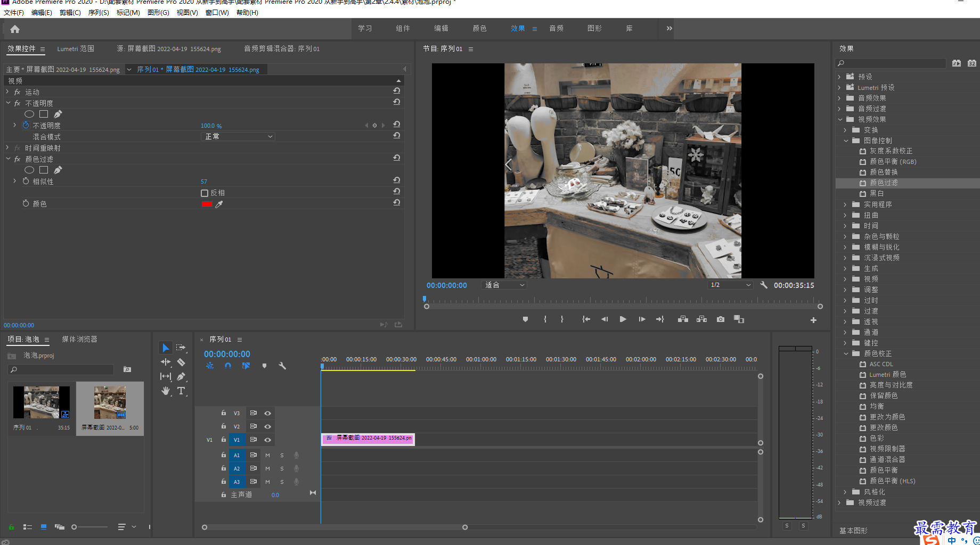Viewport: 980px width, 545px height.
Task: Switch to 颜色 workspace tab
Action: 479,28
